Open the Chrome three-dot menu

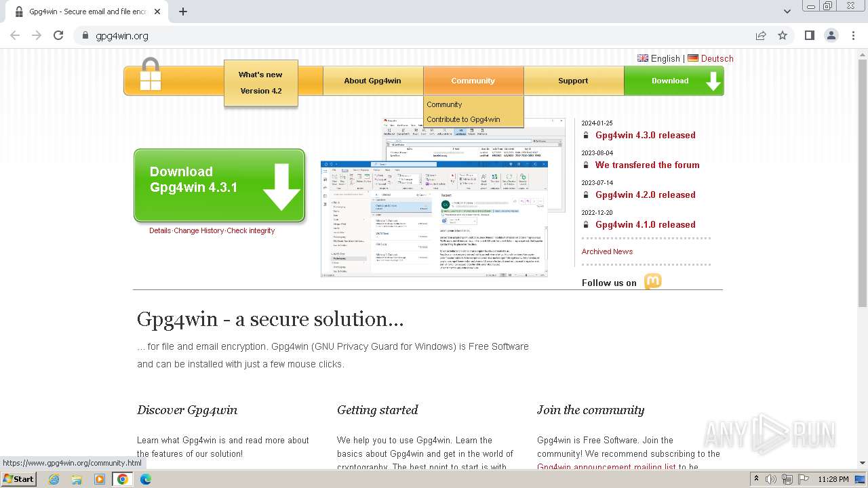(853, 36)
